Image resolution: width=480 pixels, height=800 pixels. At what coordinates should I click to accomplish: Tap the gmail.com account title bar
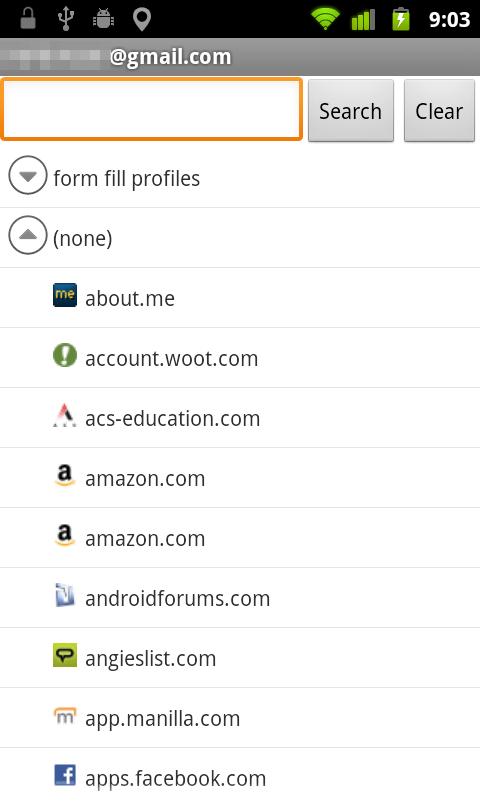tap(240, 57)
